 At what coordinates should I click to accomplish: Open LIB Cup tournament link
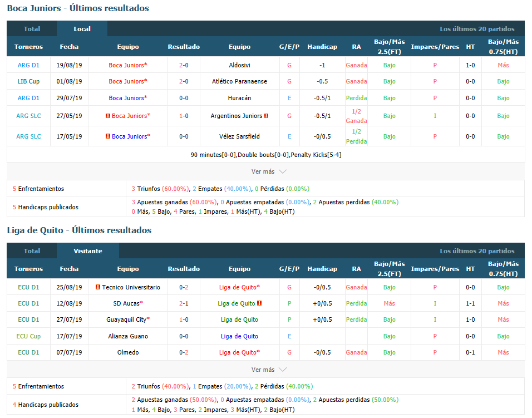click(28, 81)
